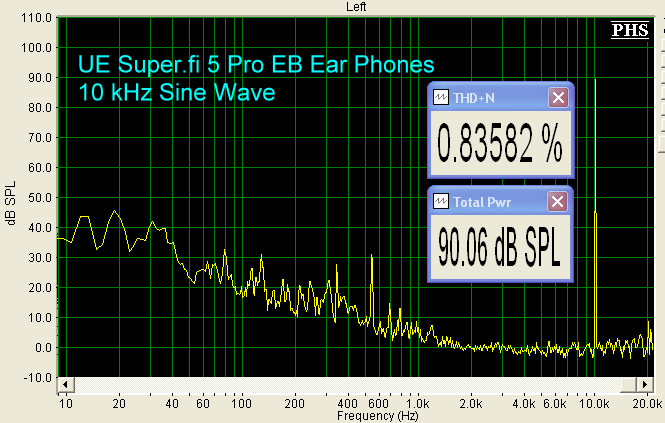Click the left scroll arrow of frequency scrollbar
Image resolution: width=665 pixels, height=423 pixels.
pos(63,384)
